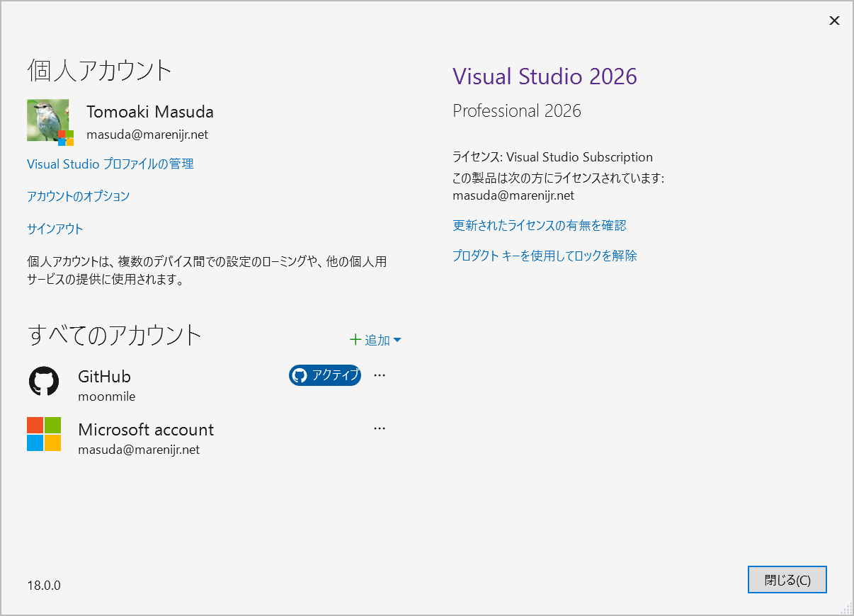Open the Visual Studio プロファイルの管理 link

click(110, 164)
